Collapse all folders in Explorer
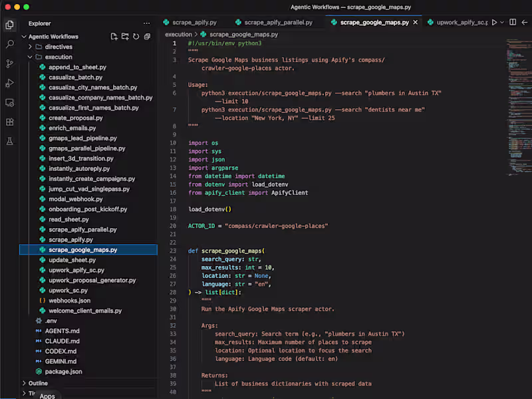The width and height of the screenshot is (532, 399). click(x=147, y=37)
